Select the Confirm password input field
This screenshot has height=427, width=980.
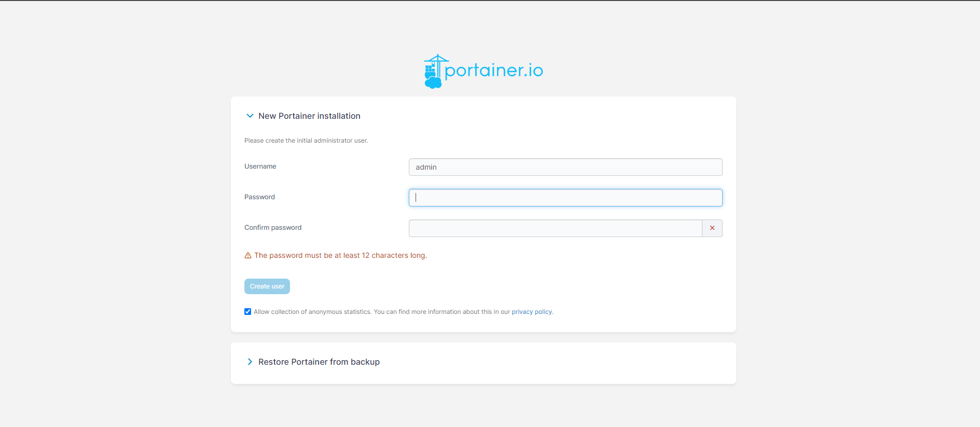pos(555,228)
